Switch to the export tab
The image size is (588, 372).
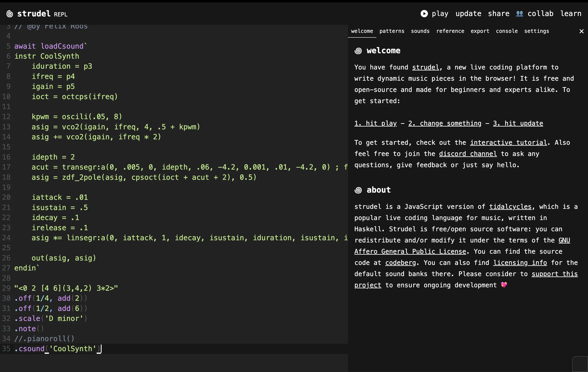480,31
